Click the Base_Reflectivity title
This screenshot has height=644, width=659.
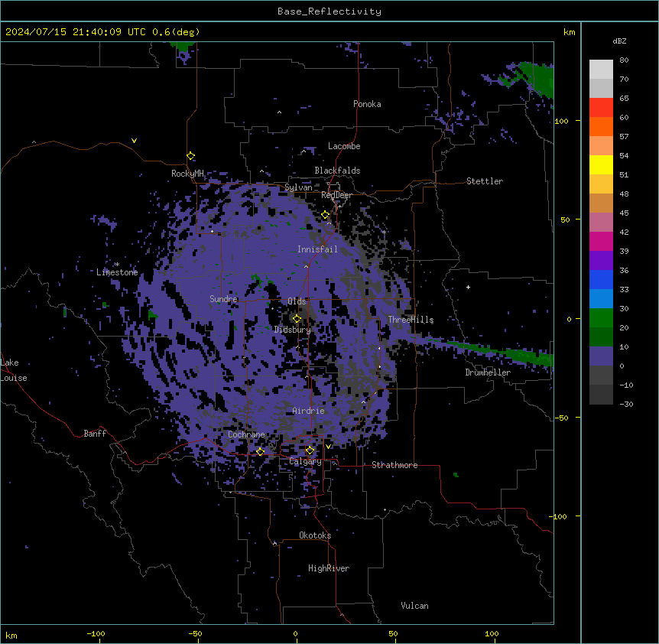329,11
